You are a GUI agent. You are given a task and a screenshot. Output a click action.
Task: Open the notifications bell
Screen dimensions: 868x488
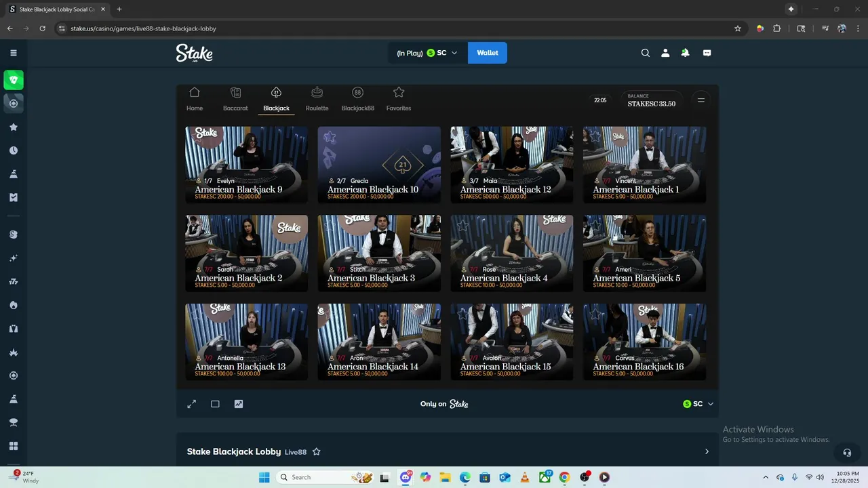point(685,53)
